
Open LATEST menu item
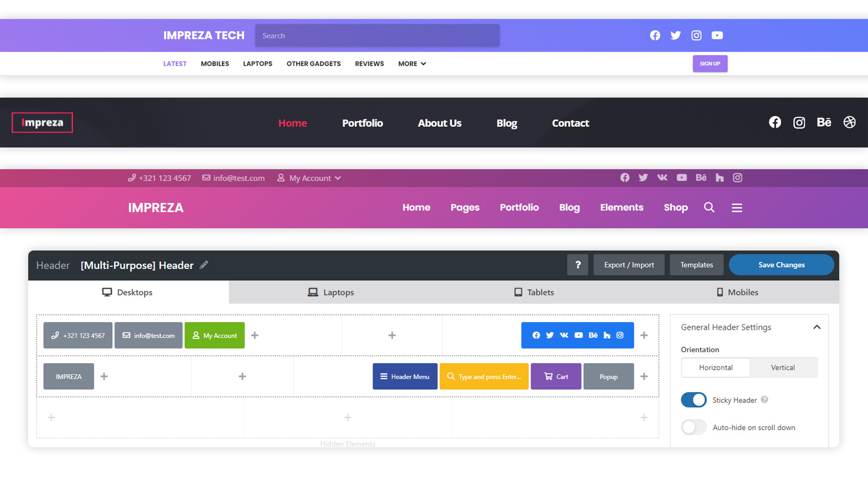tap(175, 64)
